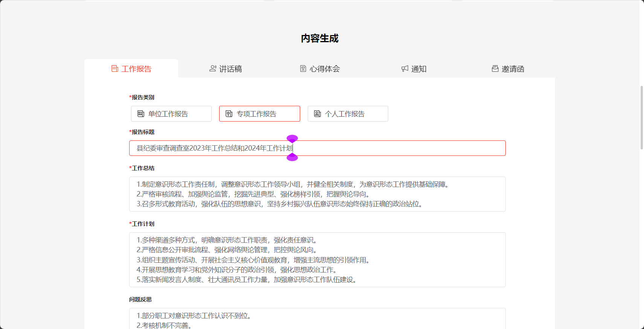Click line '2.严格信息公开审批流程' in 工作计划
644x329 pixels.
point(228,250)
